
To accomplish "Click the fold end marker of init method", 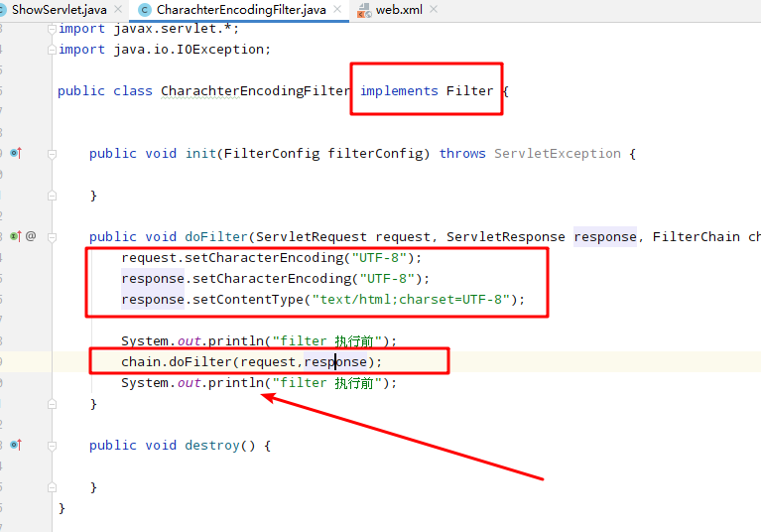I will pos(52,196).
